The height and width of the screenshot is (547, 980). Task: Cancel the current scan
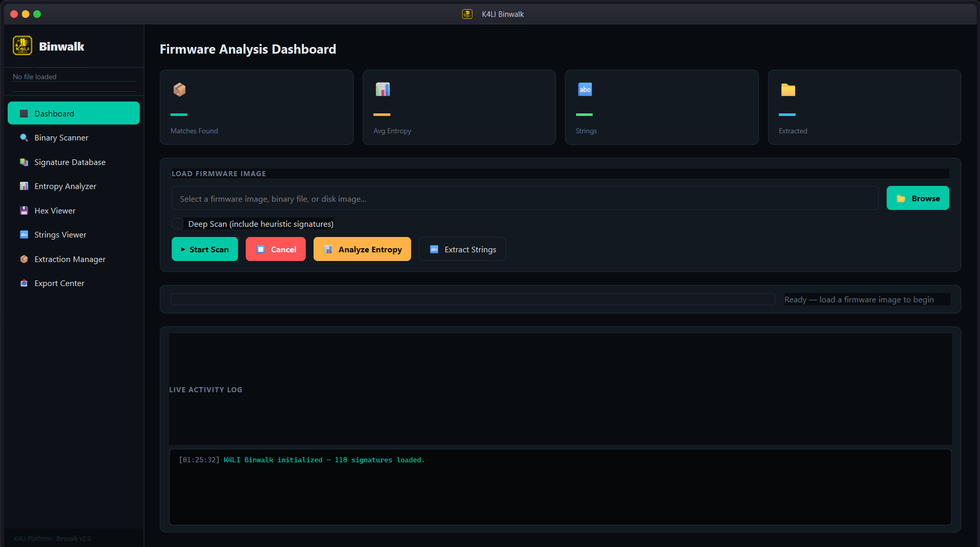point(276,249)
